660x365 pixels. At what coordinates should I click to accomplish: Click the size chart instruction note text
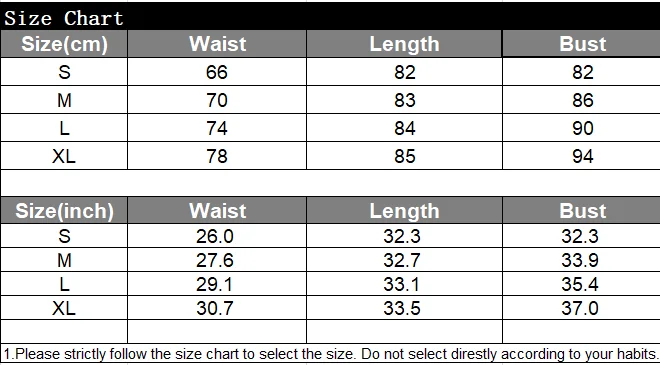tap(330, 354)
